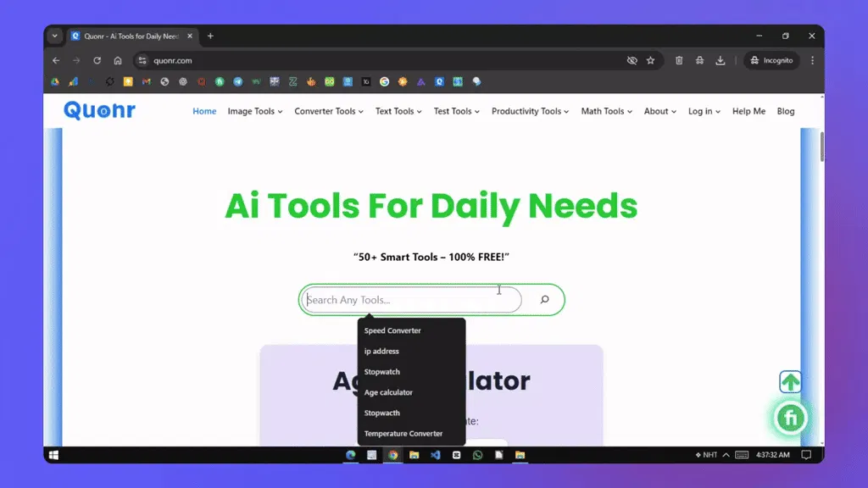Bookmark this page with the star
Screen dimensions: 868x488
pyautogui.click(x=650, y=60)
